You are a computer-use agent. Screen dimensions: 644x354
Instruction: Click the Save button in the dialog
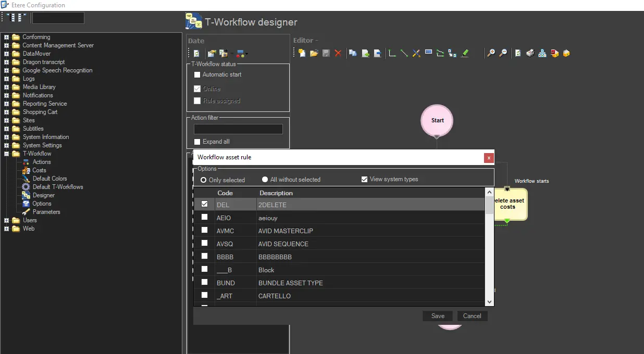pos(438,316)
